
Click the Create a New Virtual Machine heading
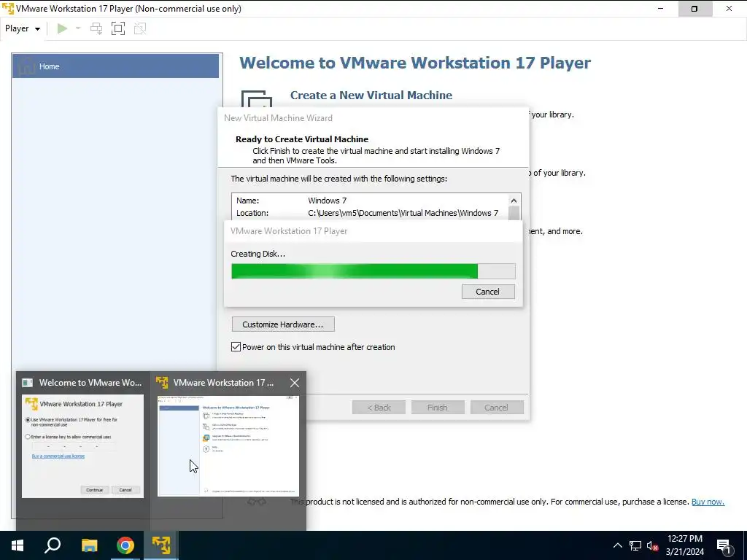[x=371, y=96]
